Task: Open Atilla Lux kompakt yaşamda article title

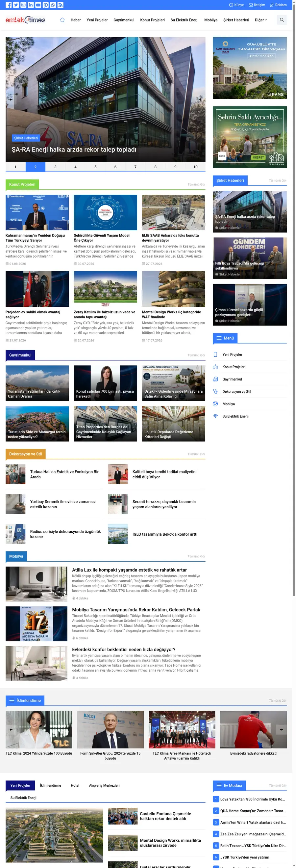Action: pos(129,570)
